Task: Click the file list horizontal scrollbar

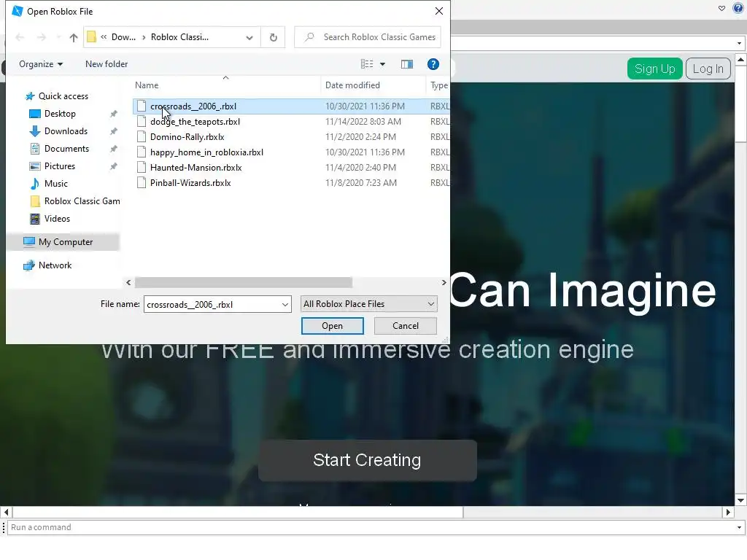Action: click(x=244, y=282)
